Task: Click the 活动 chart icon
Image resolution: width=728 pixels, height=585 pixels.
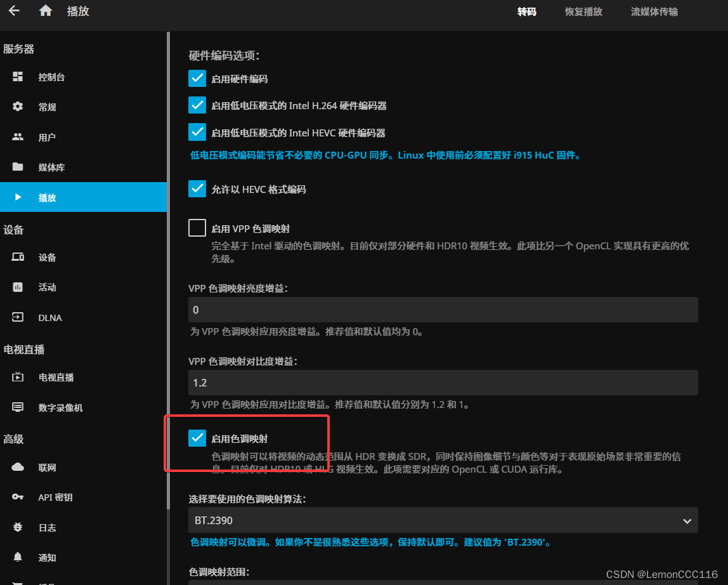Action: click(18, 287)
